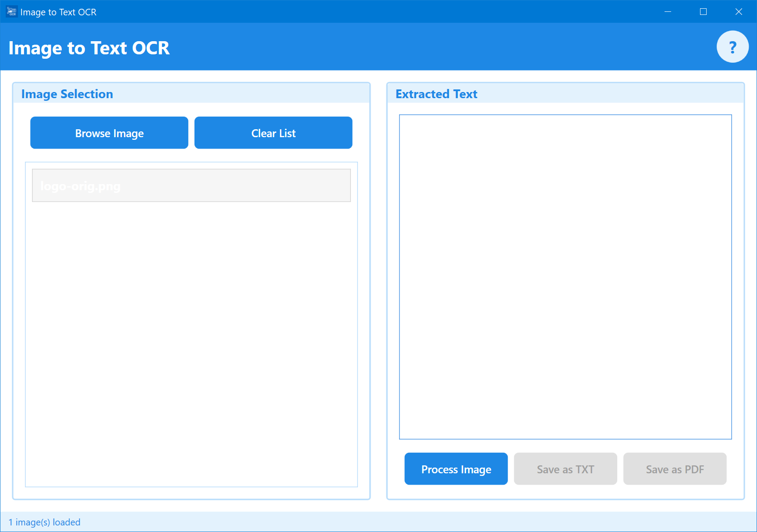Click Save as TXT to export text
Viewport: 757px width, 532px height.
[565, 468]
